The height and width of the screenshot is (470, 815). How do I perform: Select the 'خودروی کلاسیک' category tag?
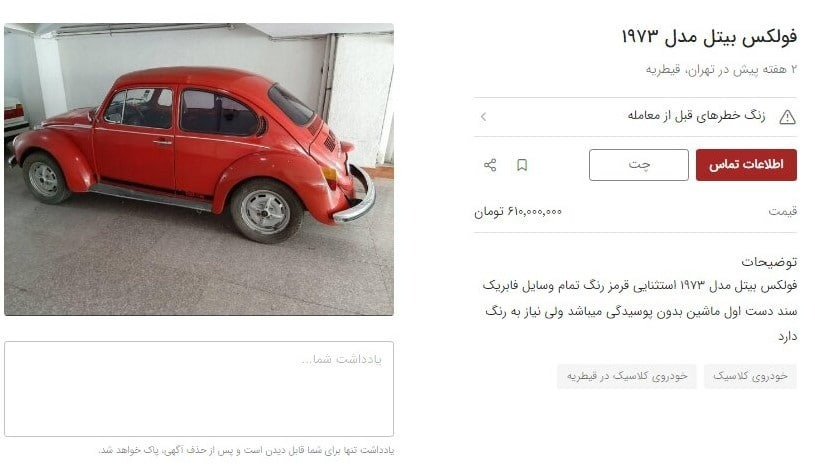(750, 376)
